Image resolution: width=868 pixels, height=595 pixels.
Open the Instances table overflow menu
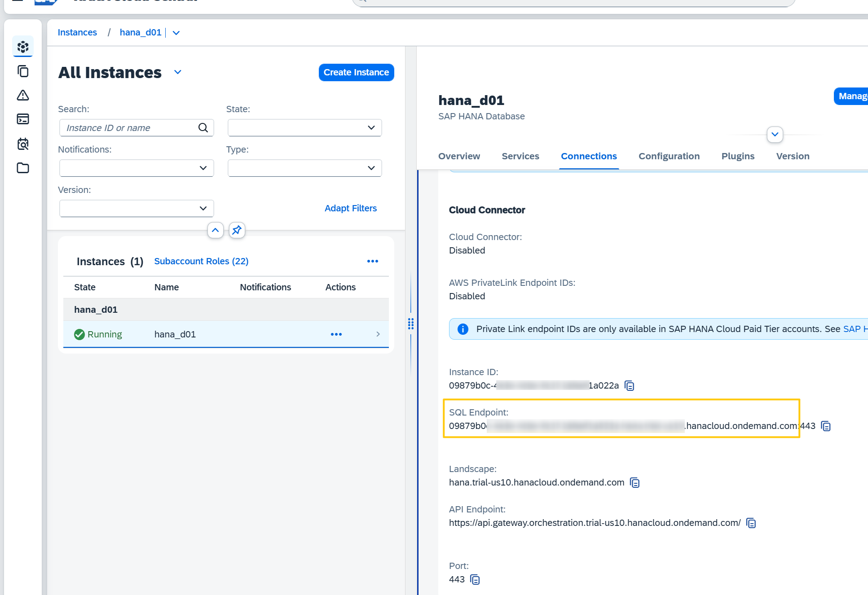tap(373, 261)
